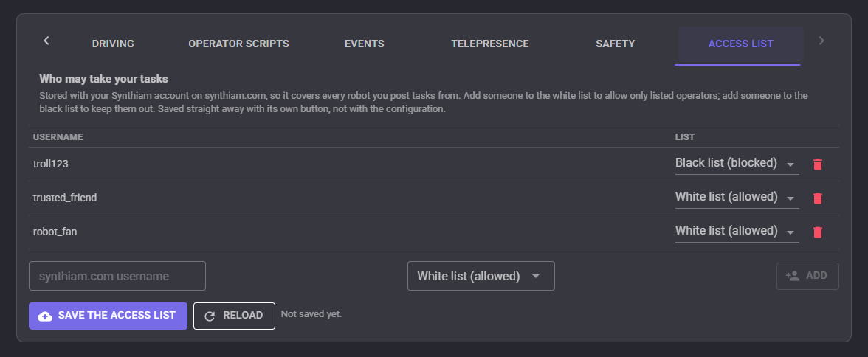Open the list dropdown for robot_fan

click(x=737, y=232)
